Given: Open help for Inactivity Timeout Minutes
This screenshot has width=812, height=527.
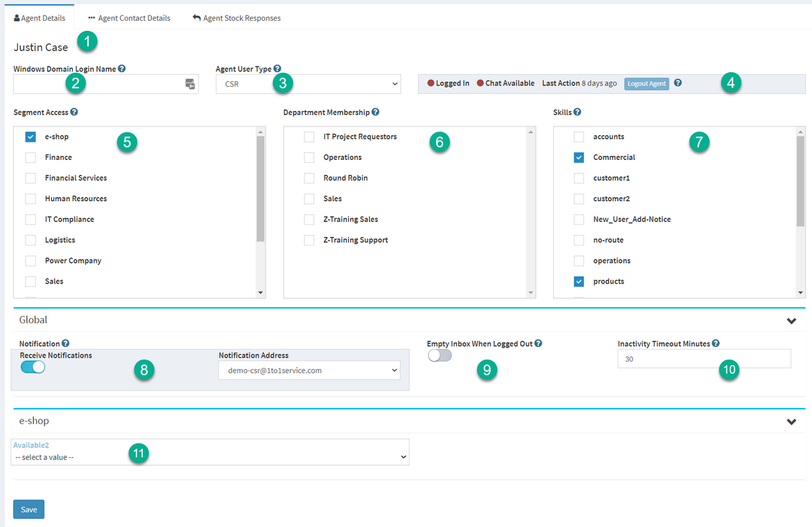Looking at the screenshot, I should 716,343.
